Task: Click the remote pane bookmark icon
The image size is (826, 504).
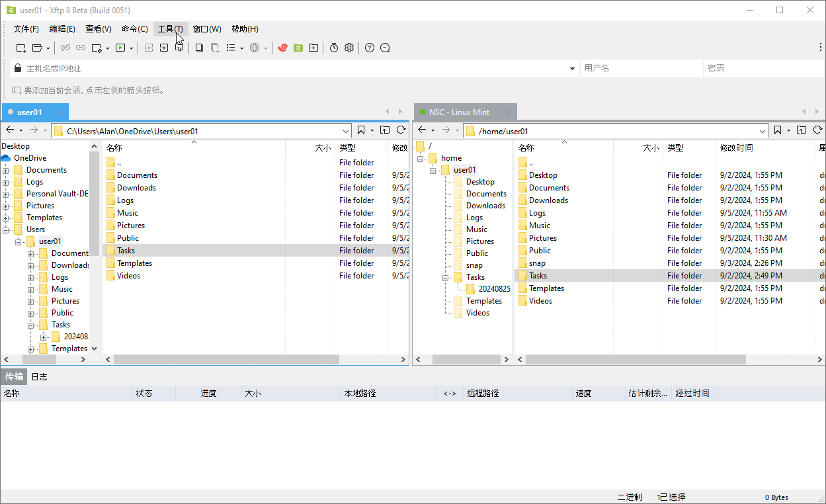Action: 778,130
